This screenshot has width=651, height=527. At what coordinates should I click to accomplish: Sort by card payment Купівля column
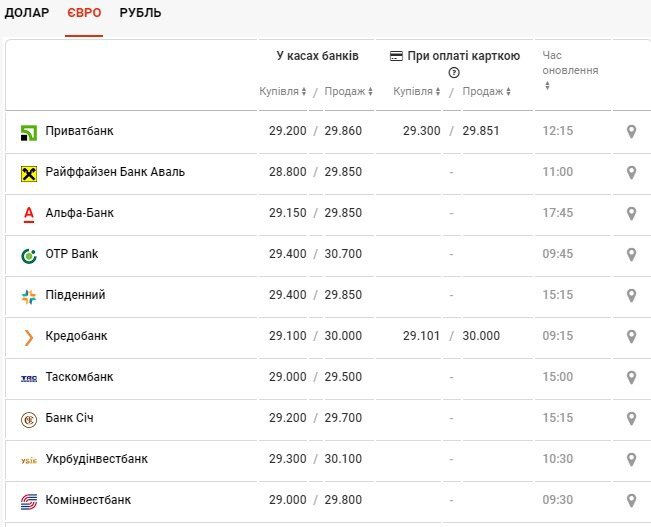click(x=417, y=91)
